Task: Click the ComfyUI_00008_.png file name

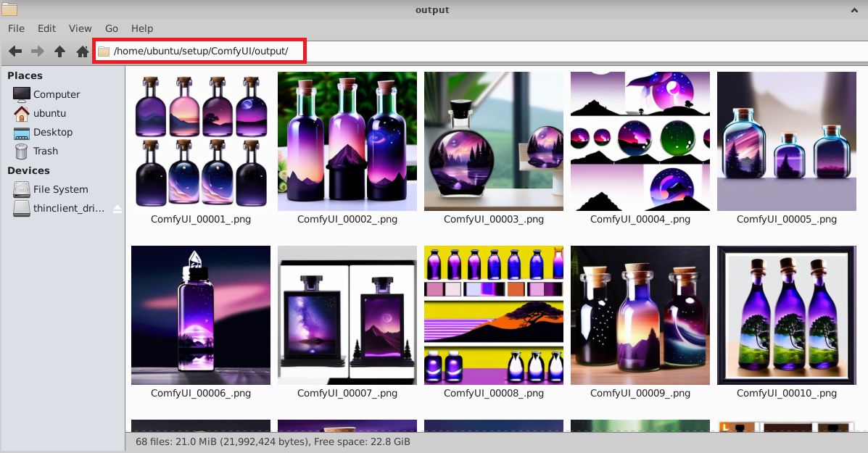Action: (x=494, y=394)
